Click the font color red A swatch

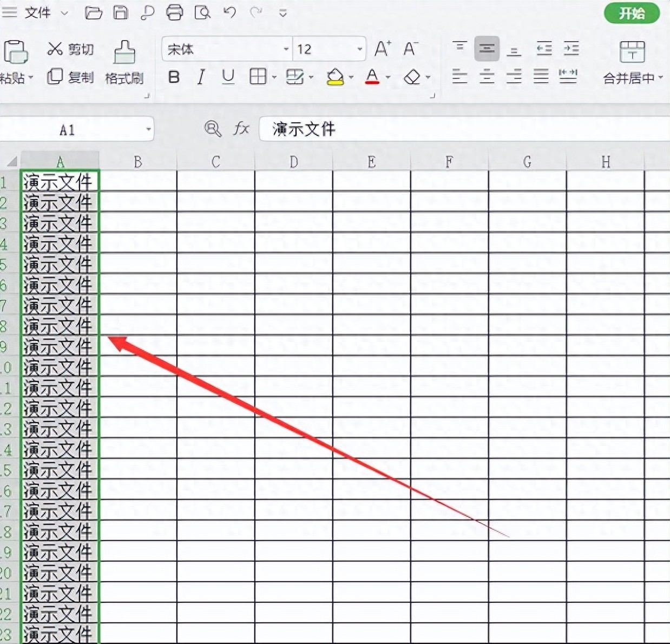[x=372, y=77]
